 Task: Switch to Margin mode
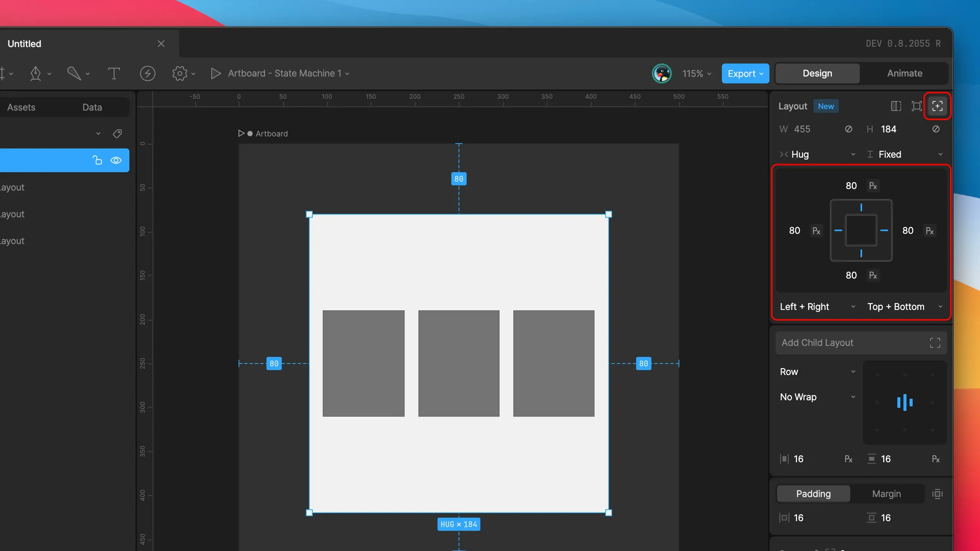pos(886,494)
